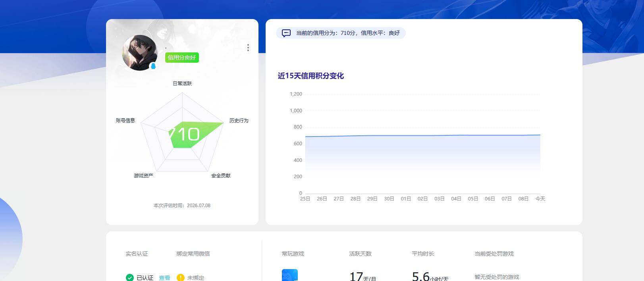This screenshot has width=644, height=281.
Task: Click the 日常活跃 radar axis label
Action: (x=182, y=83)
